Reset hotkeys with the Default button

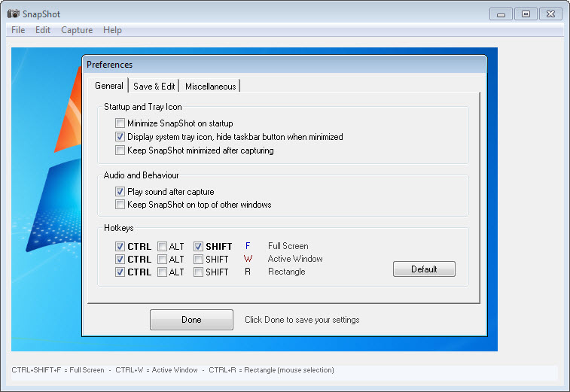tap(424, 269)
